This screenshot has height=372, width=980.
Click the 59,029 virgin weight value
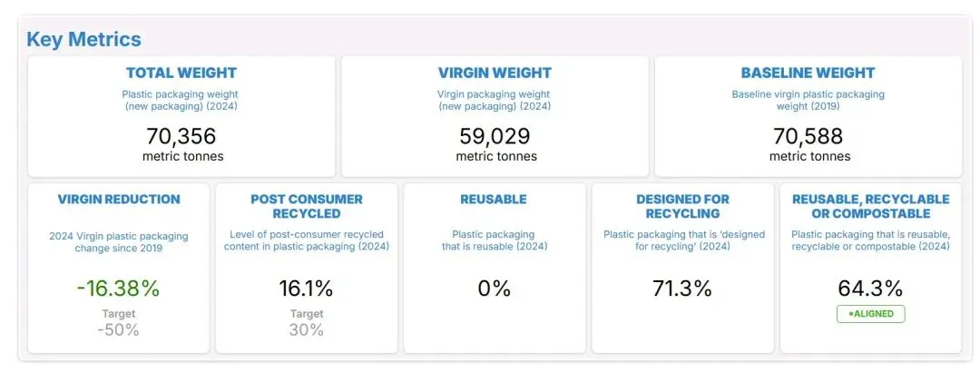click(x=495, y=136)
